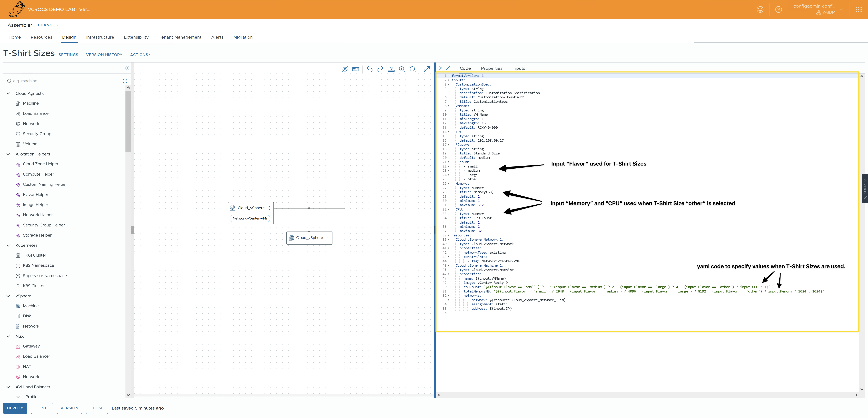
Task: Collapse the code panel with double chevron
Action: [x=440, y=68]
